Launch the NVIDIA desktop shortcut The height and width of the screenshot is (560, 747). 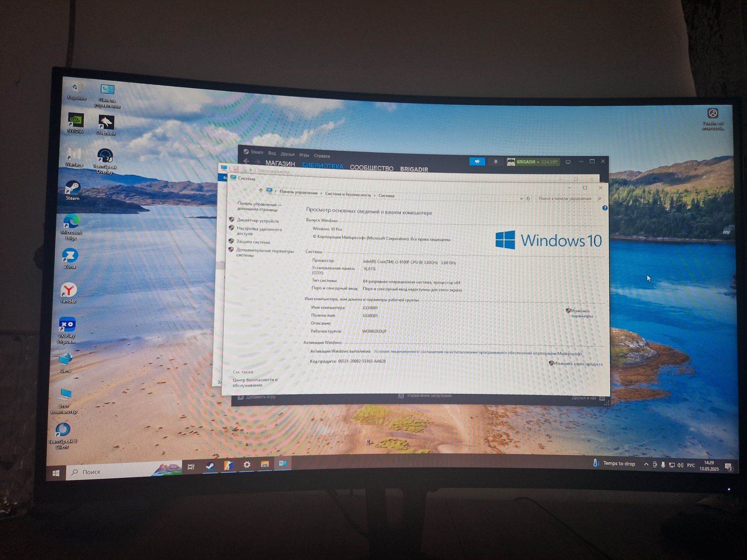[75, 123]
